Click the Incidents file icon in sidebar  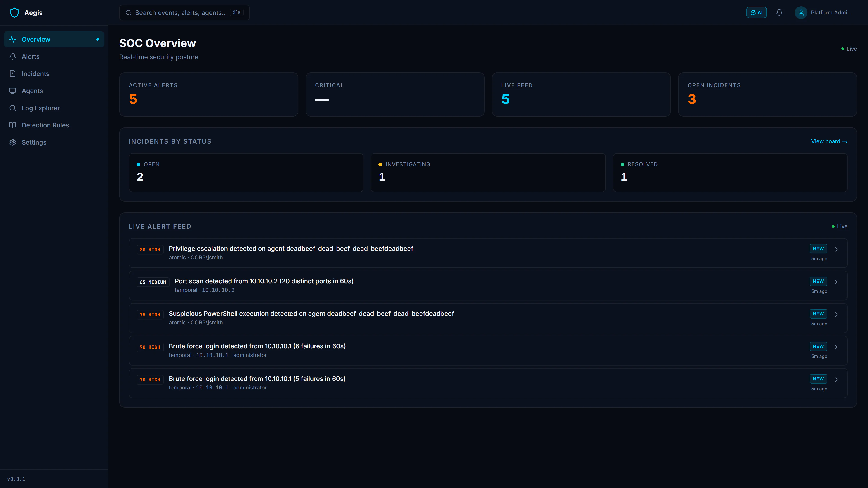(13, 74)
